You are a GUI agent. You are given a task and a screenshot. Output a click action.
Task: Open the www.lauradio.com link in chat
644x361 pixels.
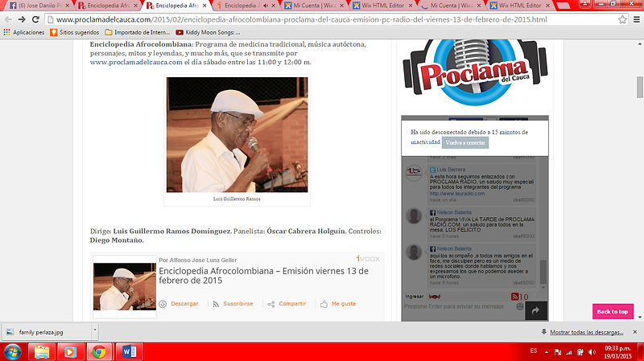(x=457, y=193)
